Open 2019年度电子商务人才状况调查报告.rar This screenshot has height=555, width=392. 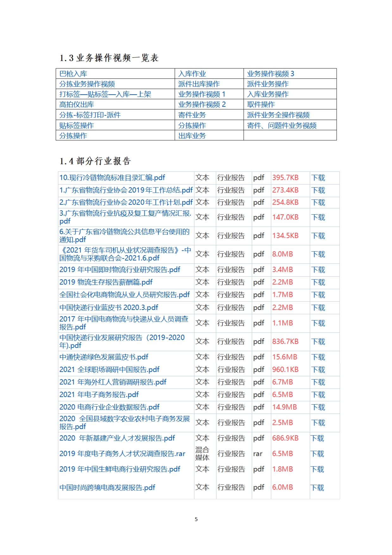[x=122, y=453]
